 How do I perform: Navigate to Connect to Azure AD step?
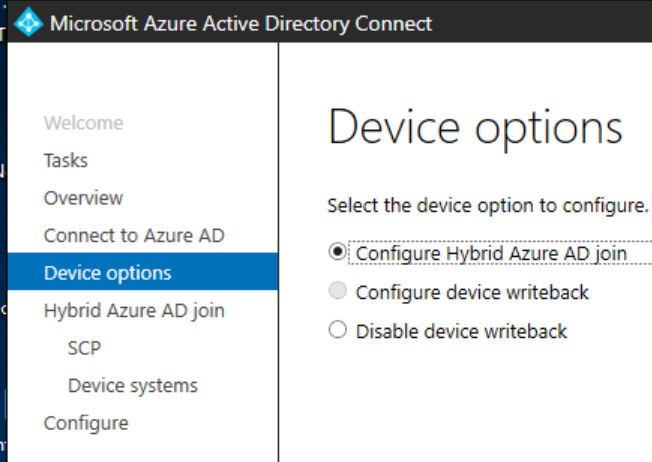134,236
